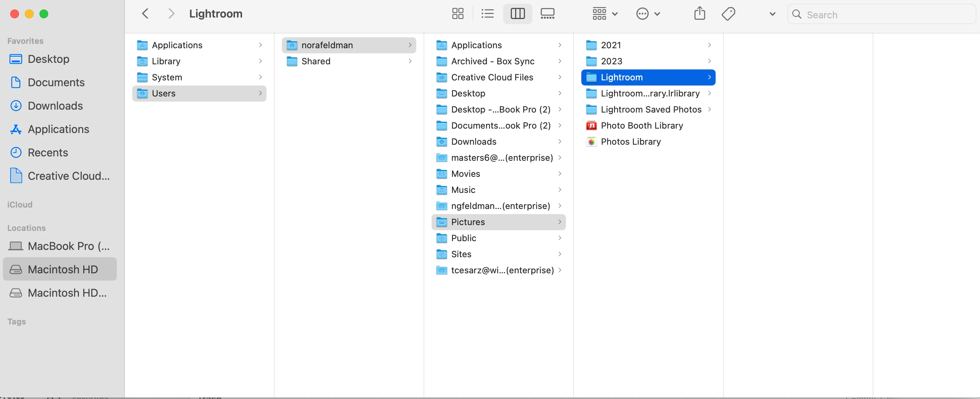Open the Photo Booth Library
This screenshot has width=980, height=399.
click(x=642, y=126)
